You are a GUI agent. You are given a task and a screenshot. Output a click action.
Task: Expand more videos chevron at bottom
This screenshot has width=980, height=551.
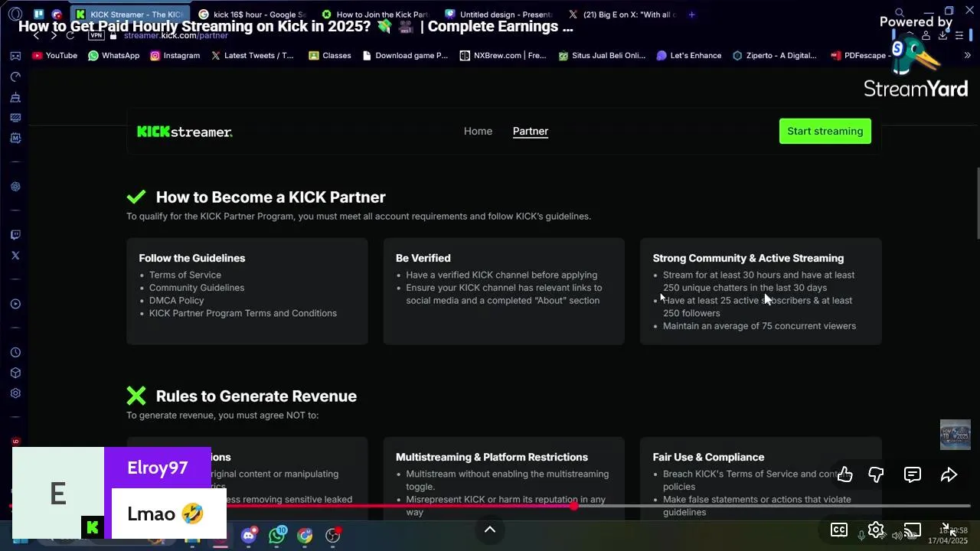coord(490,530)
